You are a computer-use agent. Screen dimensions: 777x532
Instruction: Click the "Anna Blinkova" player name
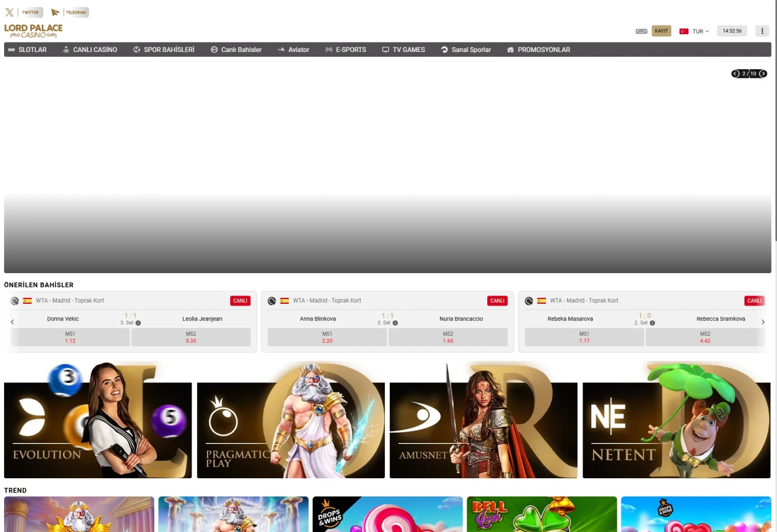tap(318, 319)
